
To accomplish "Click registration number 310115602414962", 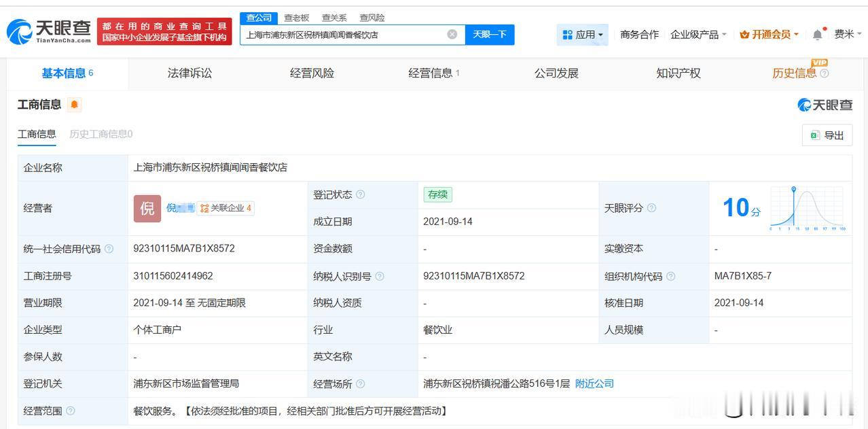I will [x=173, y=276].
